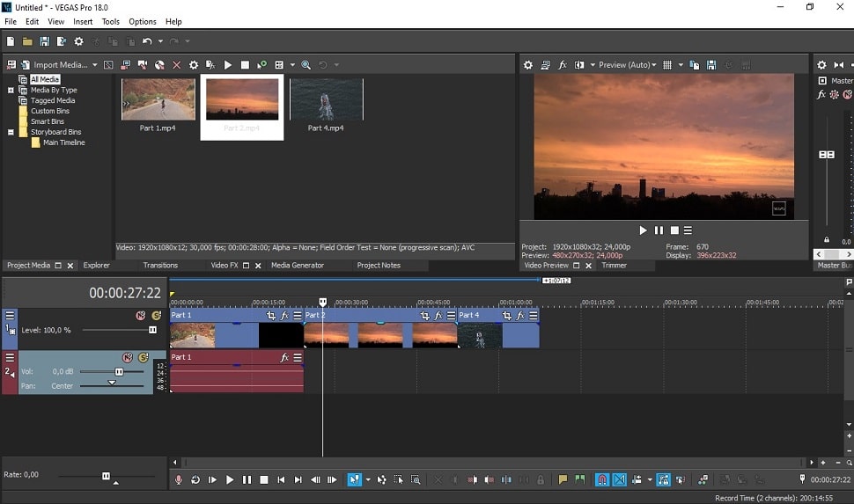Expand the Media By Type tree node
Viewport: 854px width, 504px height.
[x=11, y=91]
